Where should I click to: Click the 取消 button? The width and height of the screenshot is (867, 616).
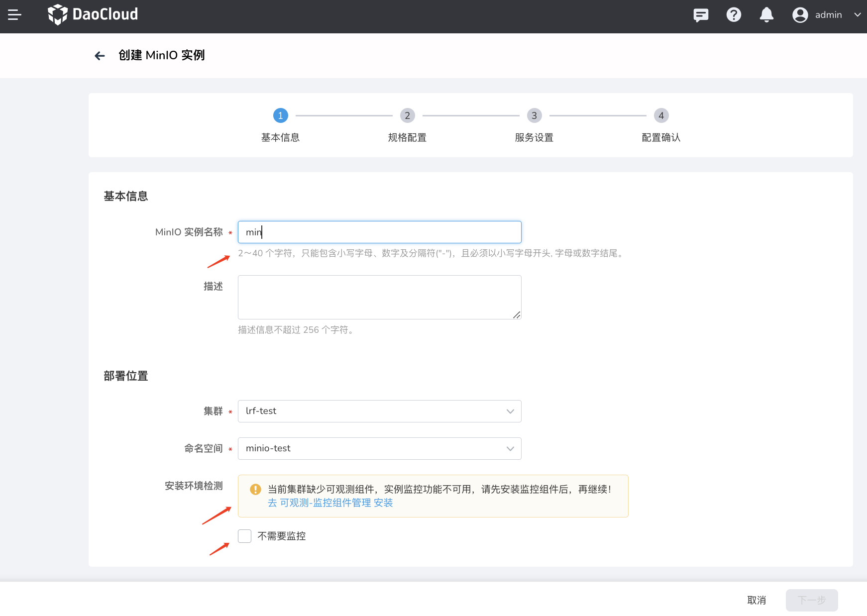click(757, 601)
